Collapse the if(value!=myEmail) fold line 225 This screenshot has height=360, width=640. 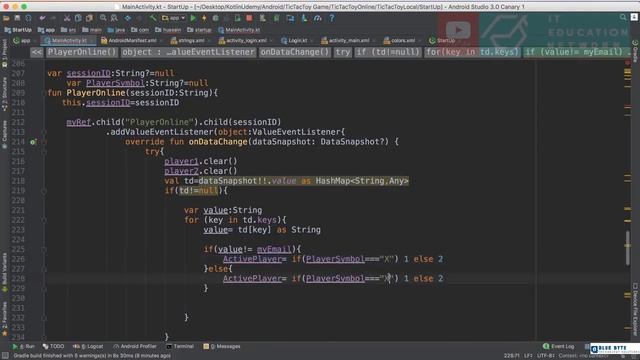[44, 249]
